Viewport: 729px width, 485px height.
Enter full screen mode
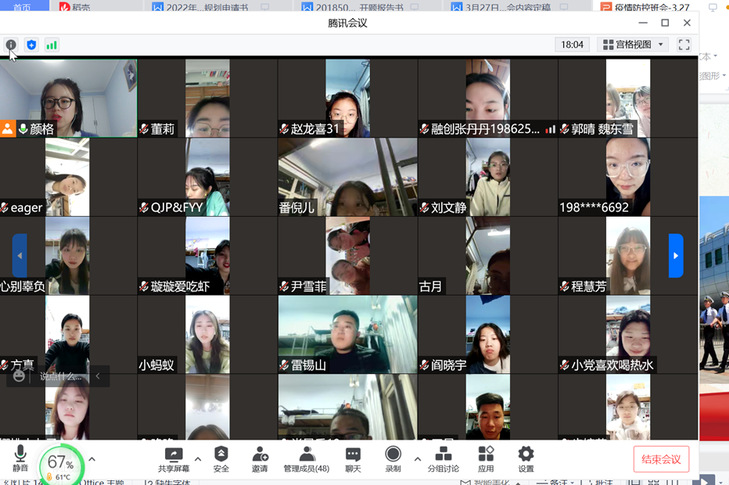(x=684, y=45)
